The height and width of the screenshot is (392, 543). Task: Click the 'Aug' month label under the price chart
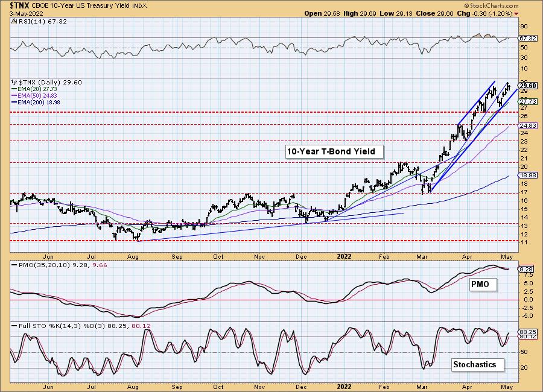tap(133, 256)
